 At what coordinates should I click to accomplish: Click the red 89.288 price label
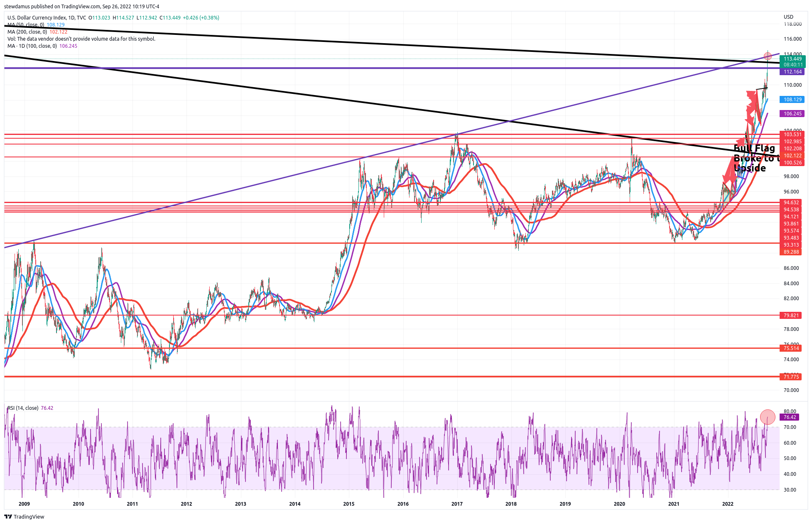point(791,252)
